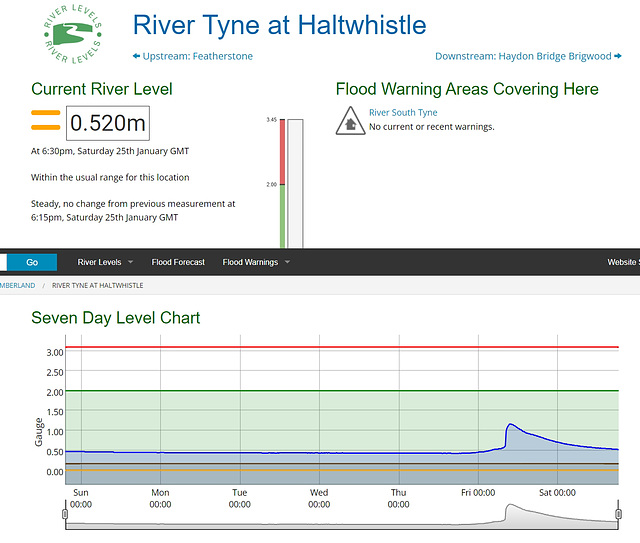Click the flood warning house triangle icon
The image size is (640, 543).
tap(350, 121)
